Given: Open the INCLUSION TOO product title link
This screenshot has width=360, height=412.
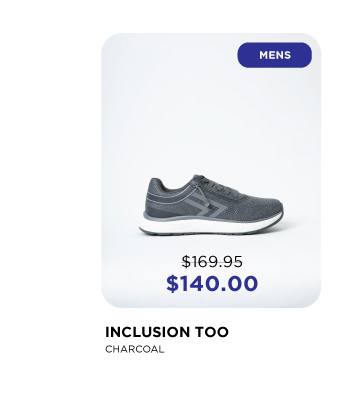Looking at the screenshot, I should (167, 332).
